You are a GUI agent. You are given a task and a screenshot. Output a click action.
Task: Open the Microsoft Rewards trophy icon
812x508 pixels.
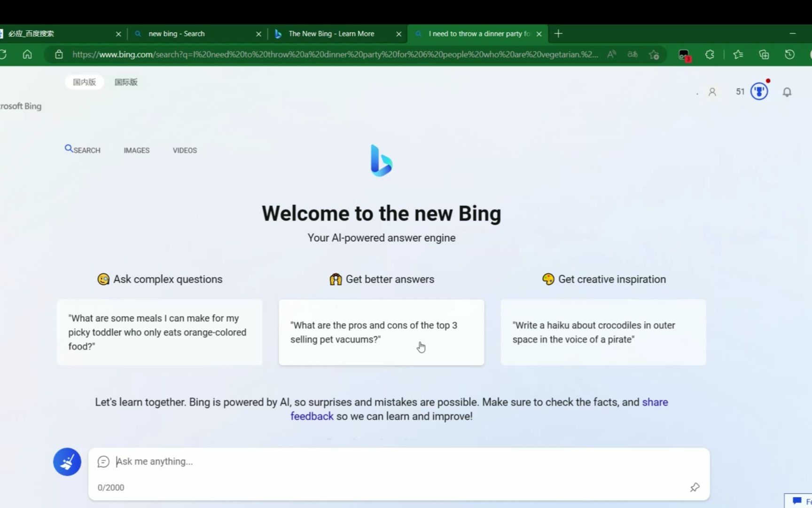(x=759, y=91)
